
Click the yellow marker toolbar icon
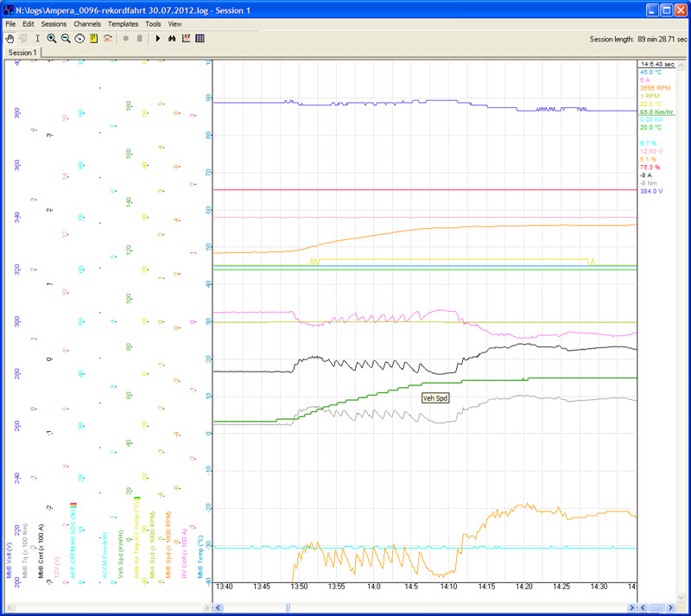[x=93, y=39]
